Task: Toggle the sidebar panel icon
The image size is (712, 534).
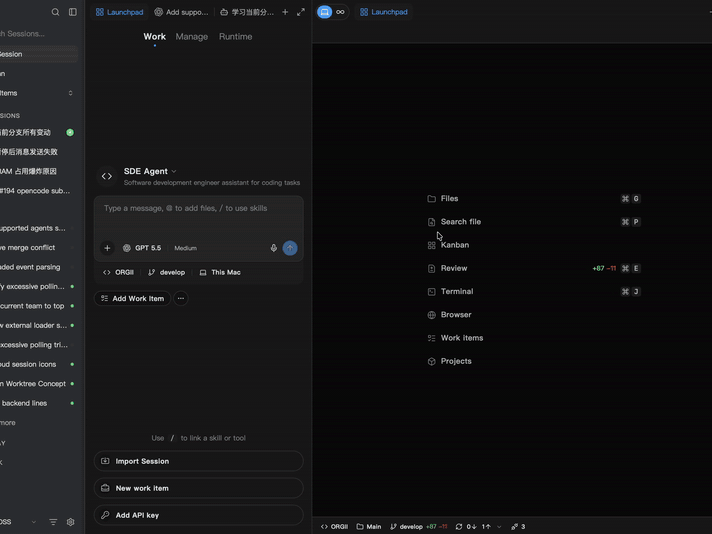Action: pyautogui.click(x=73, y=12)
